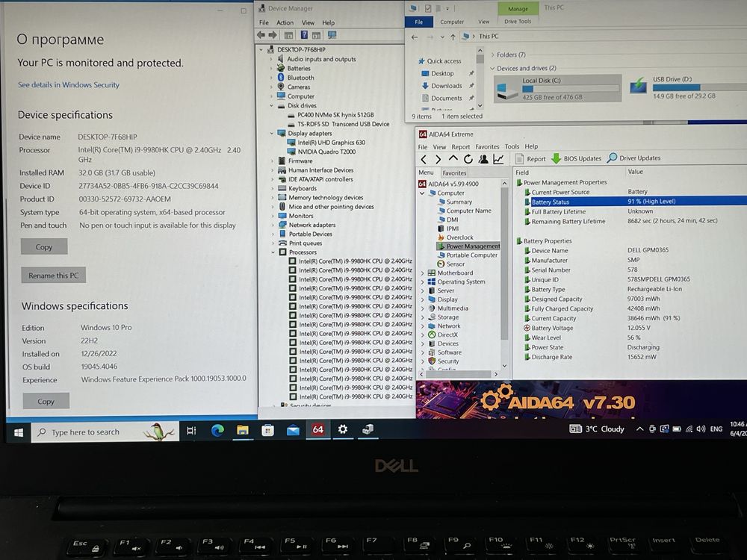Click Windows Start button
This screenshot has width=747, height=560.
tap(19, 432)
